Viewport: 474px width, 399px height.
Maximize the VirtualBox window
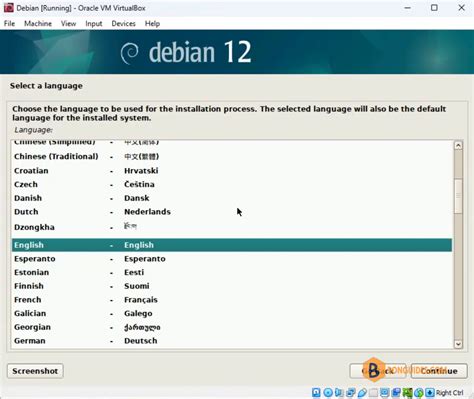coord(434,8)
